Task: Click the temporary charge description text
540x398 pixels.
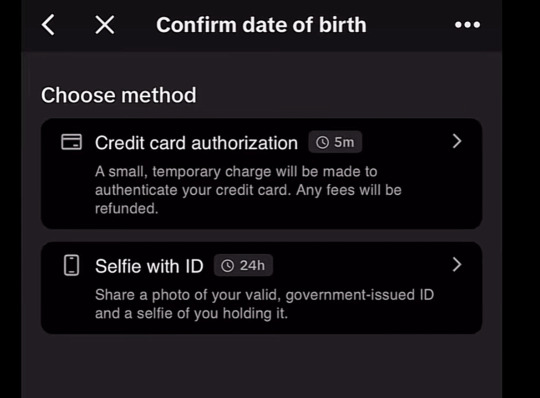Action: [248, 190]
